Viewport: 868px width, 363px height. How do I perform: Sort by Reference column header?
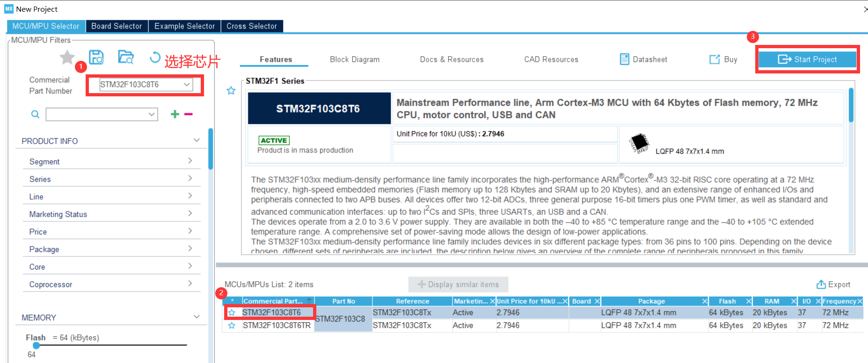pos(412,301)
